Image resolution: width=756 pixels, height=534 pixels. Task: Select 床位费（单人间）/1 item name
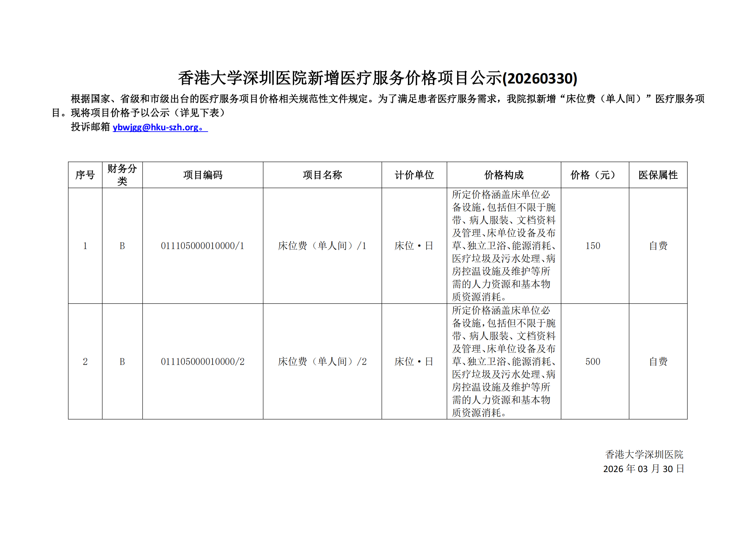click(322, 246)
